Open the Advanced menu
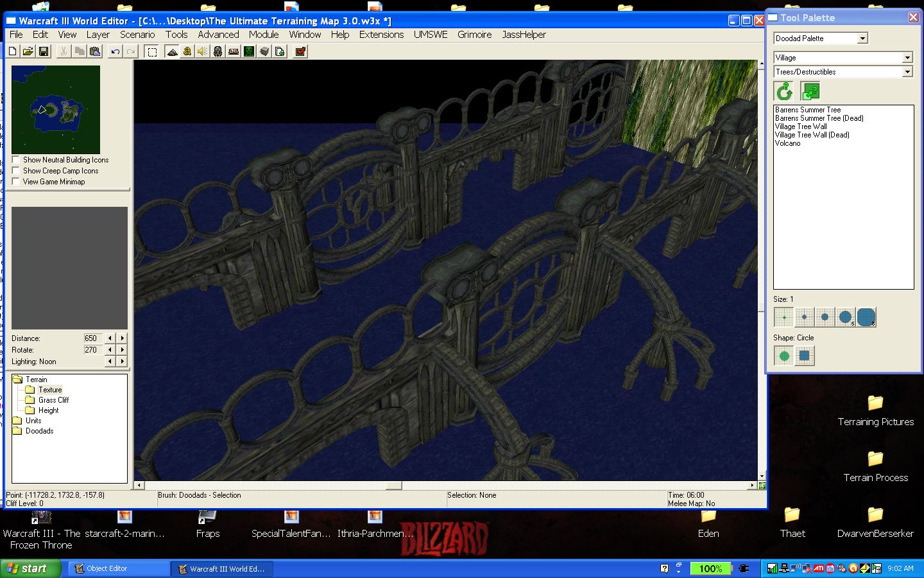Image resolution: width=924 pixels, height=578 pixels. click(x=218, y=35)
